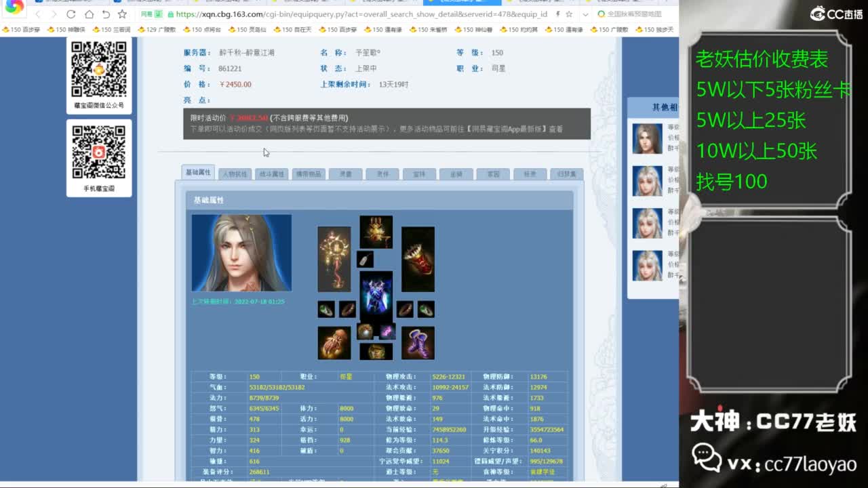Select the small white pendant icon
The height and width of the screenshot is (488, 868).
click(x=366, y=259)
